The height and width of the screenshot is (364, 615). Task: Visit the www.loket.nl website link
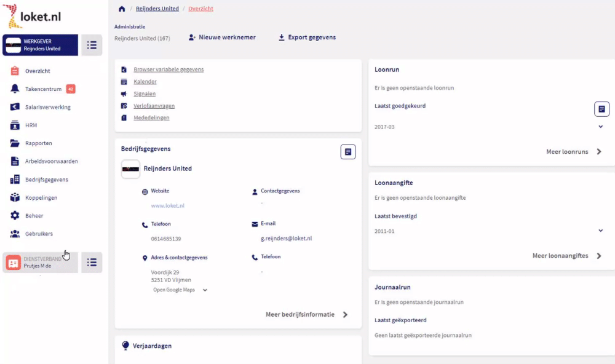(x=167, y=206)
